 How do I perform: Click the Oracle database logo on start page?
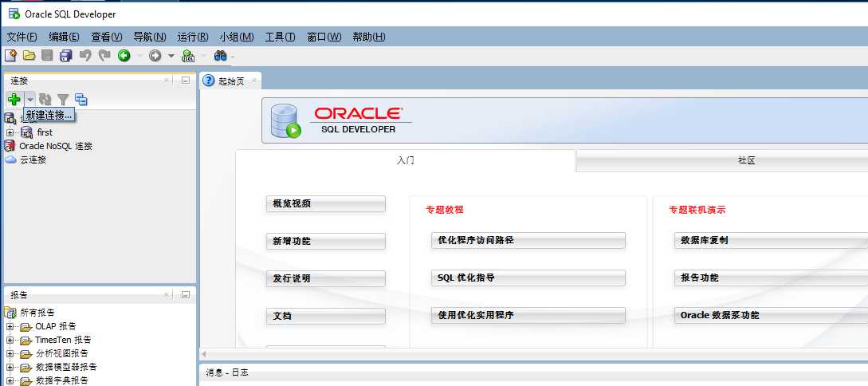tap(285, 120)
